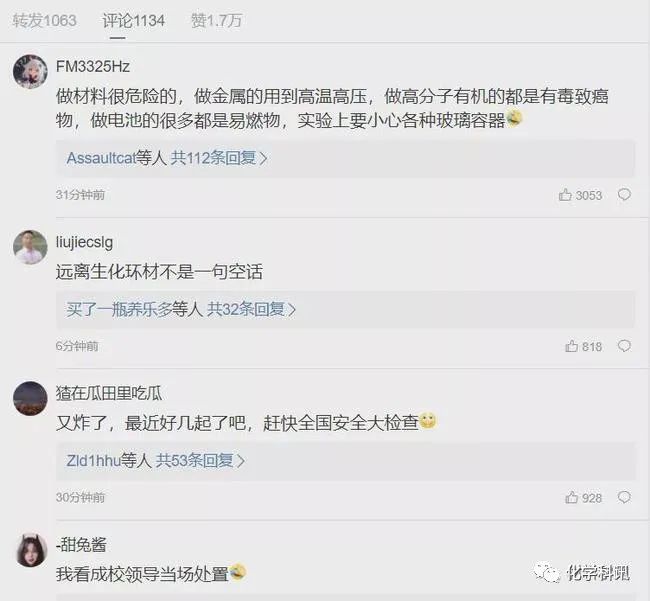Expand the 共32条回复 replies
This screenshot has height=601, width=650.
(252, 309)
